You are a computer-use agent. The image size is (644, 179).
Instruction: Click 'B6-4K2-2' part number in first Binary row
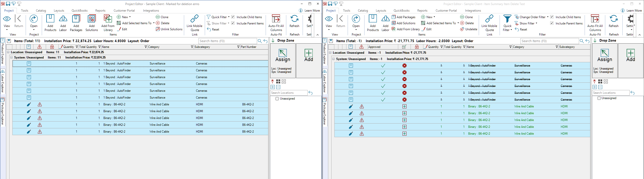pos(248,104)
